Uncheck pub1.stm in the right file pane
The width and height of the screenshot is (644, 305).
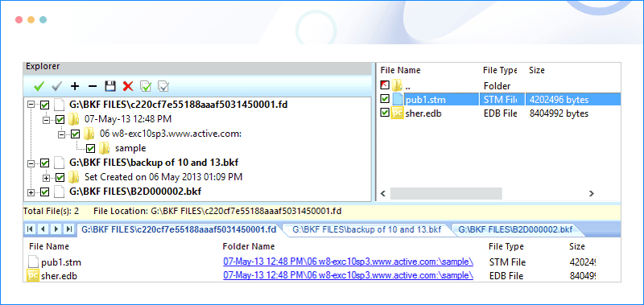tap(385, 99)
